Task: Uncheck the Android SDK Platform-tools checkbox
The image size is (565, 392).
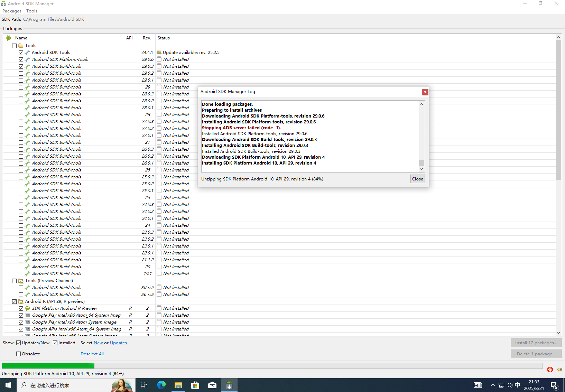Action: tap(21, 59)
